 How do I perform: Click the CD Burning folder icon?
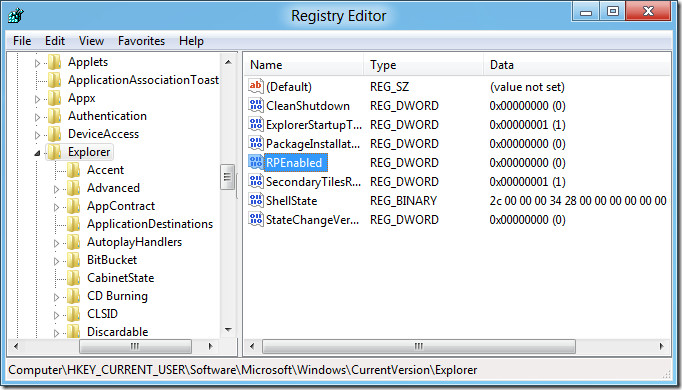pyautogui.click(x=74, y=296)
